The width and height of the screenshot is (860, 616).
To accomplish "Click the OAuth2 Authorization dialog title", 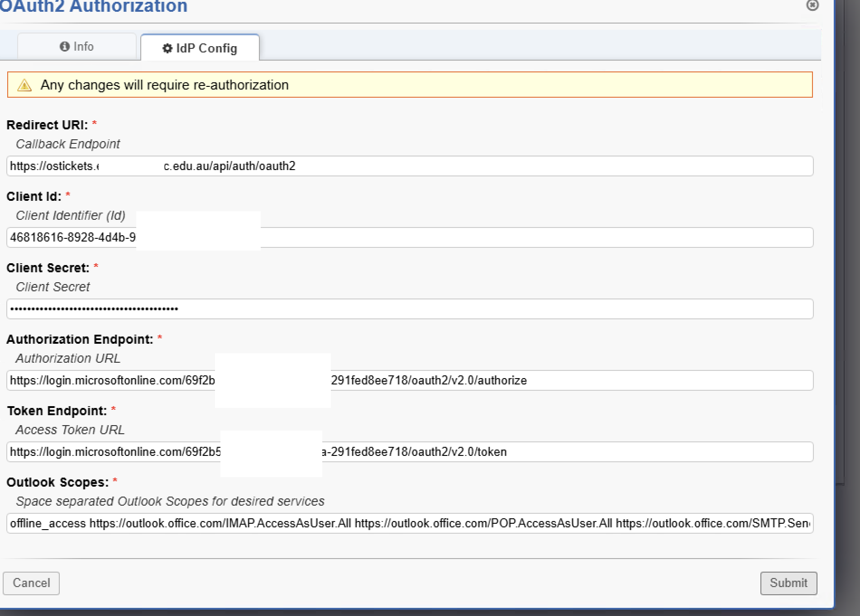I will pyautogui.click(x=94, y=6).
